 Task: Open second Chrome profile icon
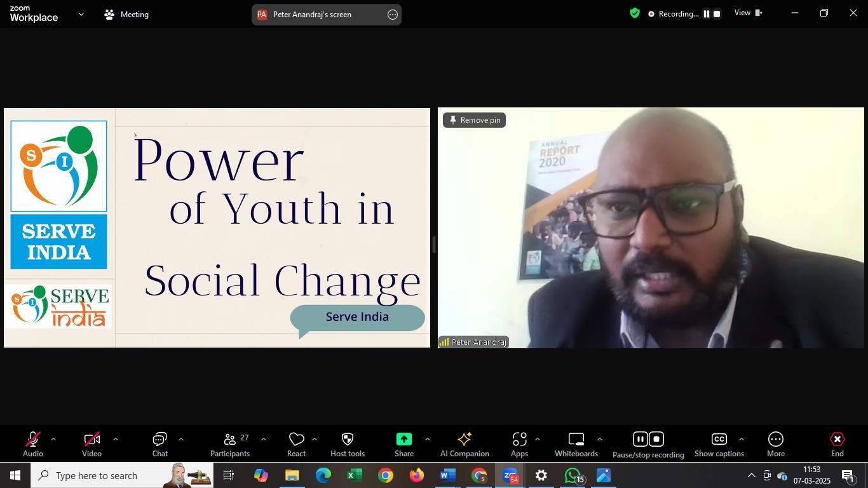[479, 475]
